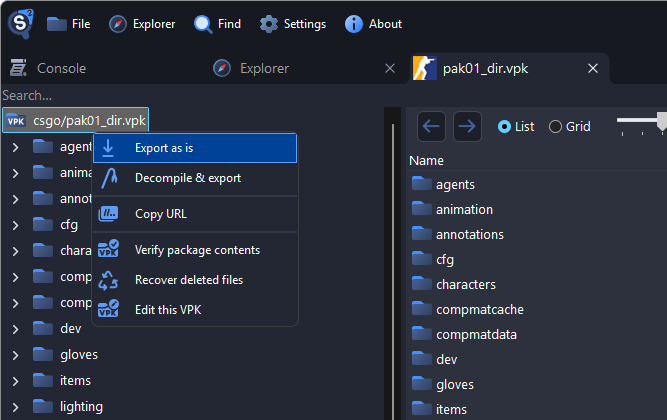Open the Settings menu
Image resolution: width=667 pixels, height=420 pixels.
tap(293, 24)
